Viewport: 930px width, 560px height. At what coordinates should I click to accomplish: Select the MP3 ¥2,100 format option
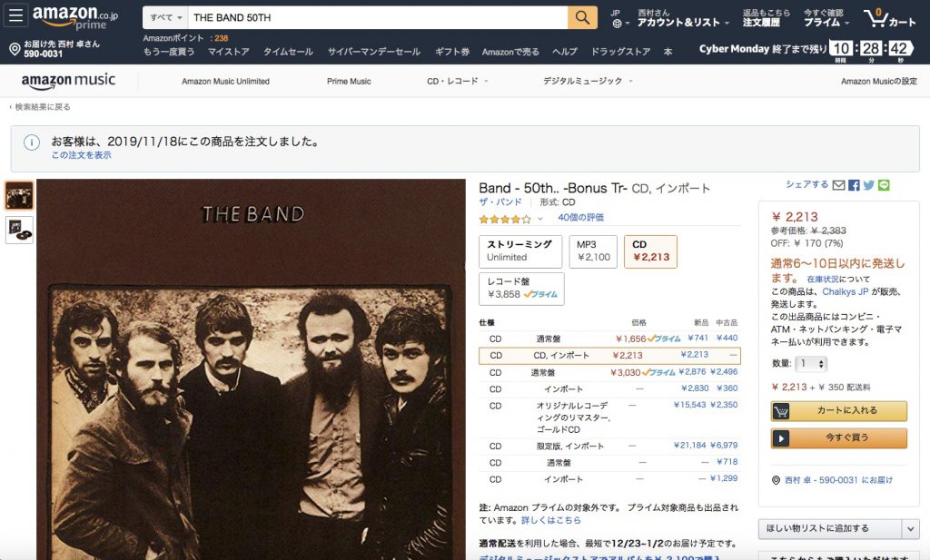pyautogui.click(x=593, y=251)
